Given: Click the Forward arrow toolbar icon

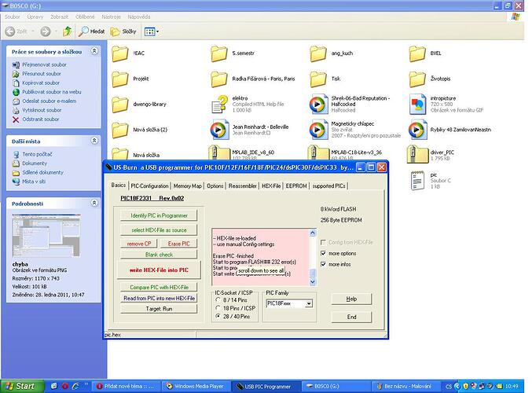Looking at the screenshot, I should (46, 31).
